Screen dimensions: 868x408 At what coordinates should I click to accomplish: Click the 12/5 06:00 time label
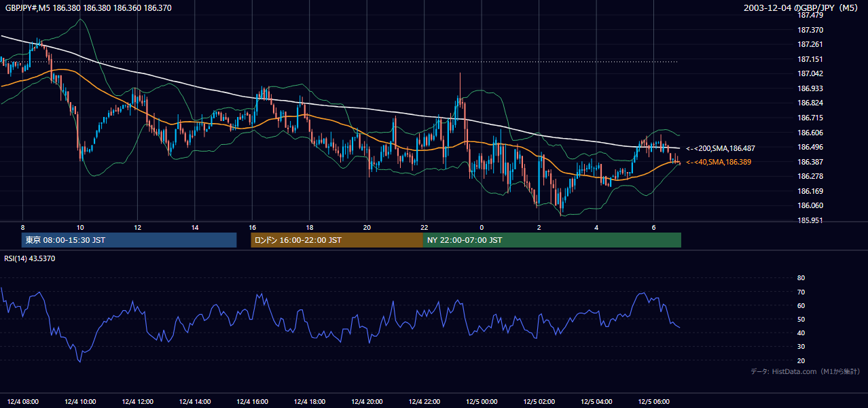pyautogui.click(x=654, y=401)
